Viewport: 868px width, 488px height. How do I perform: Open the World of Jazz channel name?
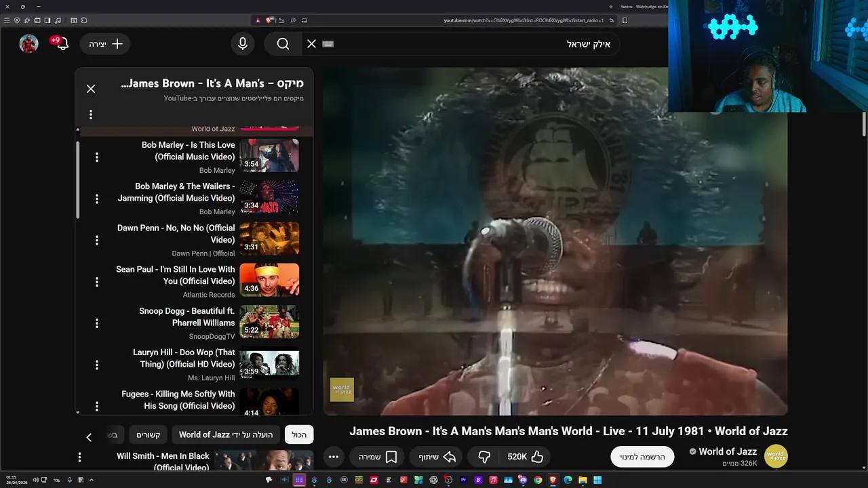728,451
